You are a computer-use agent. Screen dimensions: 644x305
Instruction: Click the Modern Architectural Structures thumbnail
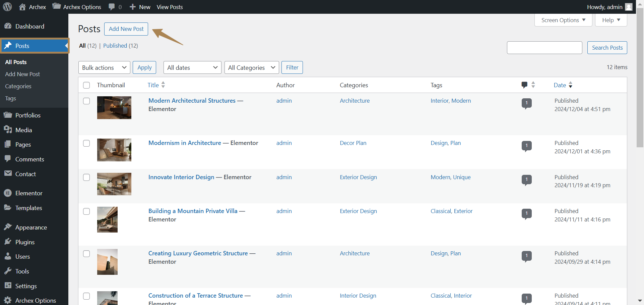tap(114, 108)
